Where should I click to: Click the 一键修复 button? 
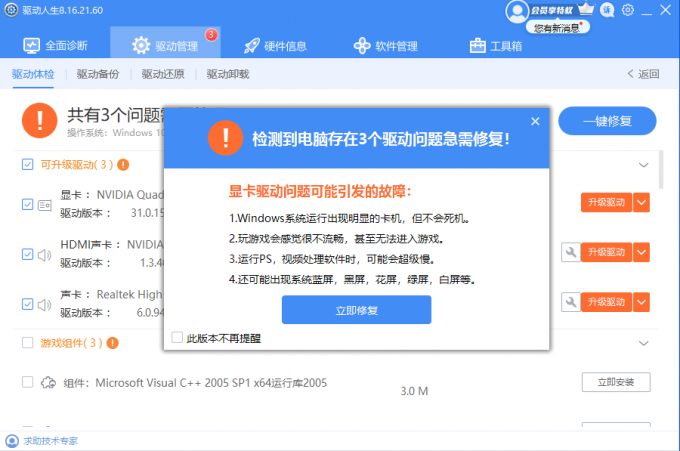point(607,121)
